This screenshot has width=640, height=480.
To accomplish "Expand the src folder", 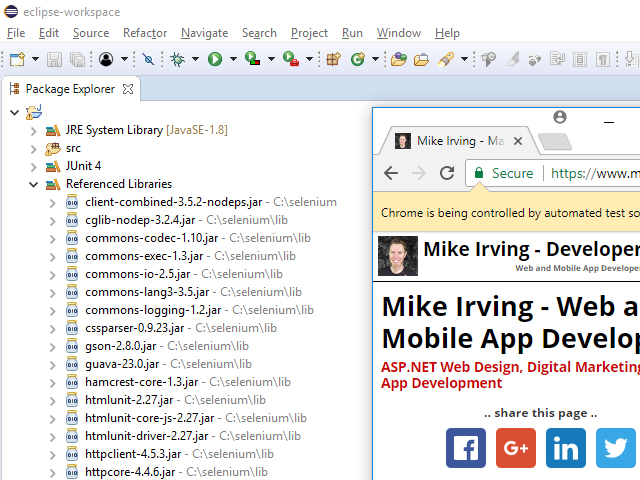I will pos(34,149).
